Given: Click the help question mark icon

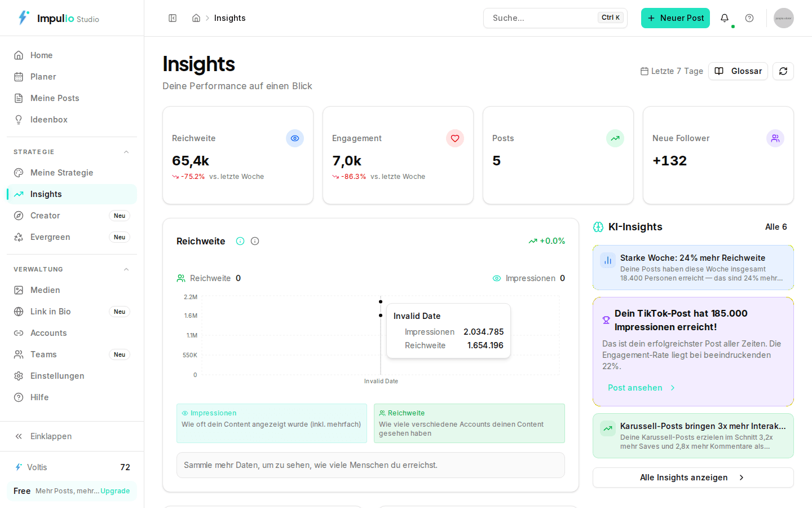Looking at the screenshot, I should [749, 17].
